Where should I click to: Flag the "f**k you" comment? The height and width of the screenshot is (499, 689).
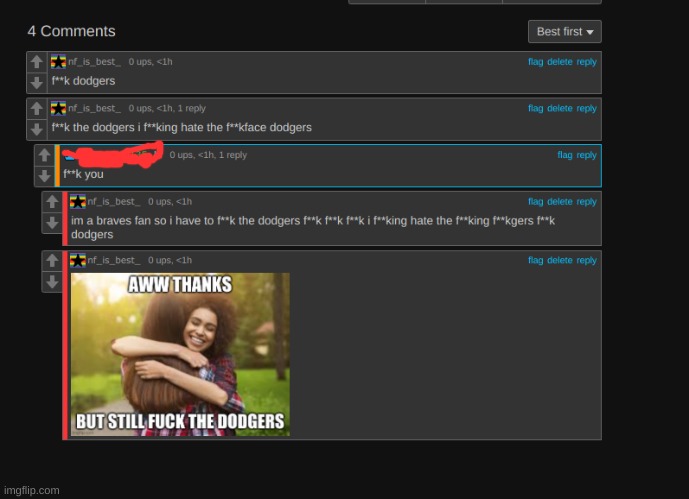tap(565, 155)
